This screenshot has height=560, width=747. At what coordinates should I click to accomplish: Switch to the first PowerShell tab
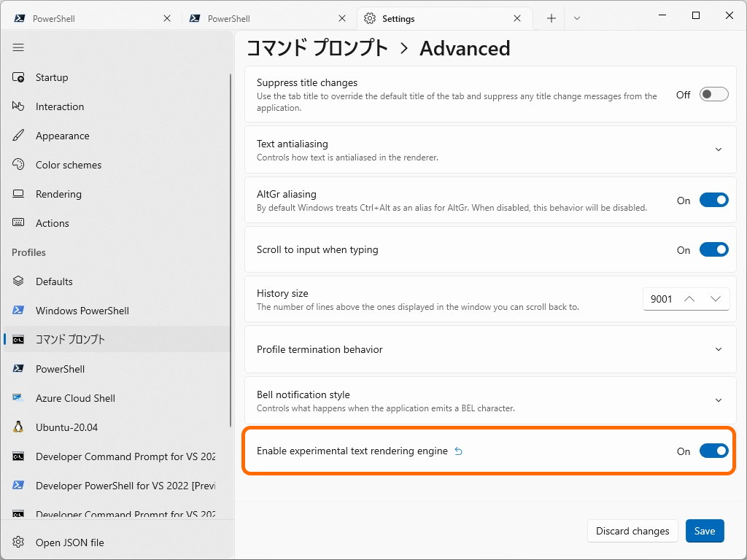tap(88, 17)
